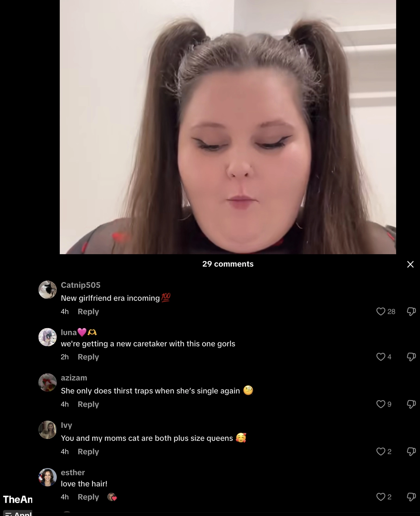Dislike azizam's comment
Screen dimensions: 420x516
[x=411, y=404]
